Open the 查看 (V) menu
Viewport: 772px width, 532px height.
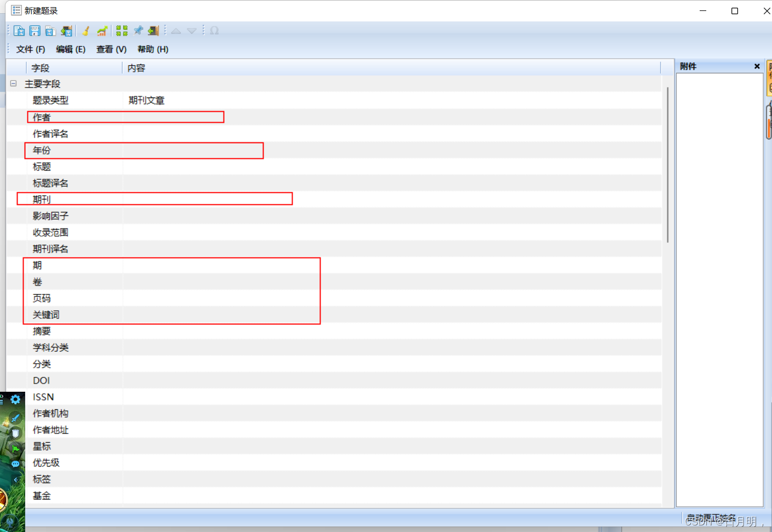(x=111, y=49)
